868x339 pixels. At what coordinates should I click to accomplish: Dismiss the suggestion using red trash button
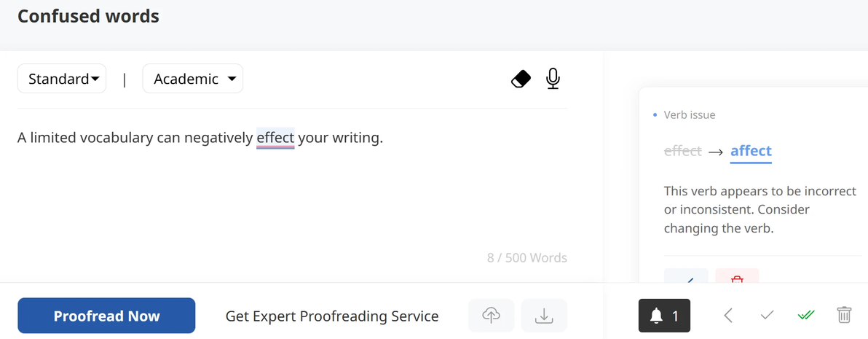(x=737, y=276)
